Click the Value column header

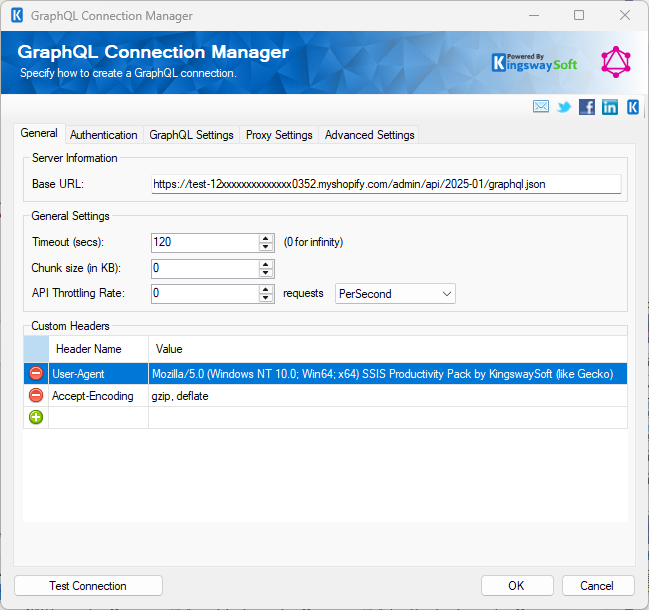pyautogui.click(x=388, y=349)
